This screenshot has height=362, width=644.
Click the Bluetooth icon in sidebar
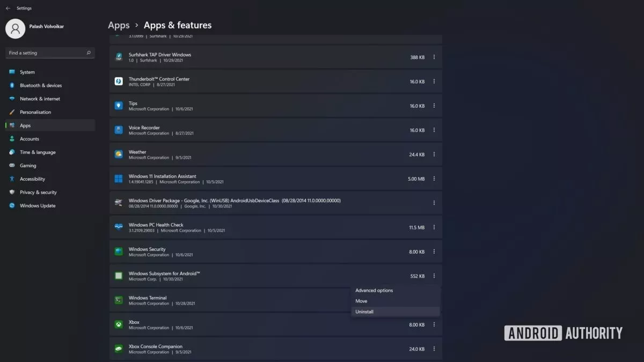click(12, 85)
